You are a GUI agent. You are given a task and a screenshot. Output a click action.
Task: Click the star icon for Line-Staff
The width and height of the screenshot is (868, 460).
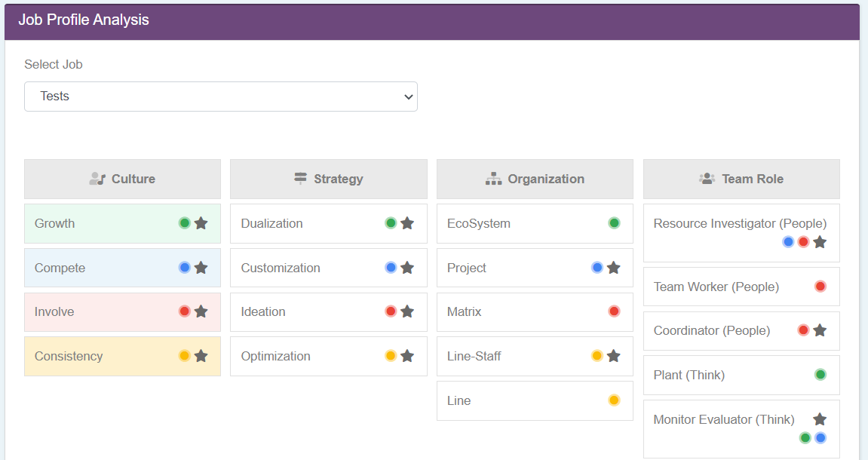click(614, 356)
